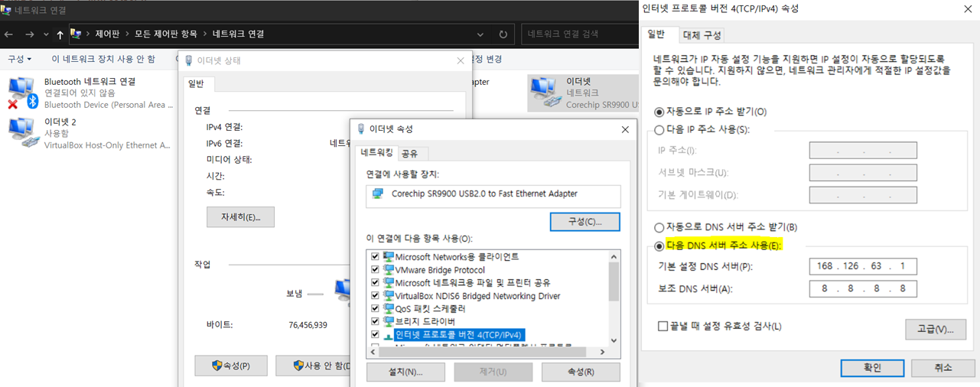Toggle Microsoft Networks용 클라이언트 checkbox
The image size is (980, 387).
(375, 257)
